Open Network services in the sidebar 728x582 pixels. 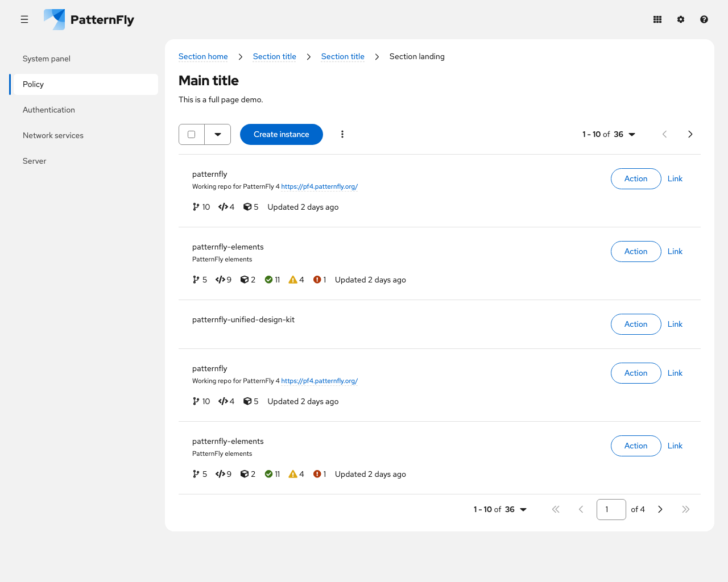pos(84,135)
